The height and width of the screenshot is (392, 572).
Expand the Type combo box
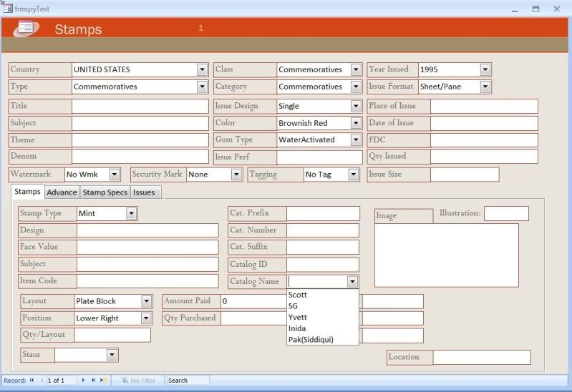[x=202, y=87]
